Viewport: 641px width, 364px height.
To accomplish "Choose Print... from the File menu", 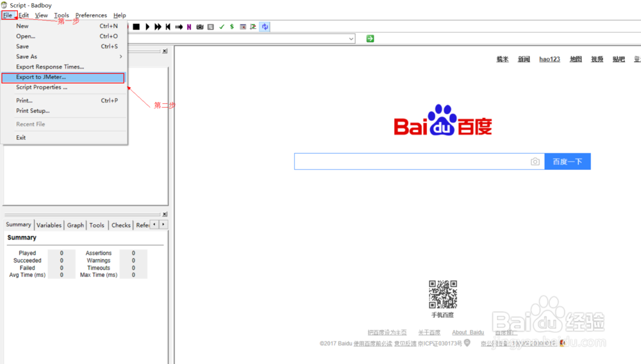I will tap(63, 101).
